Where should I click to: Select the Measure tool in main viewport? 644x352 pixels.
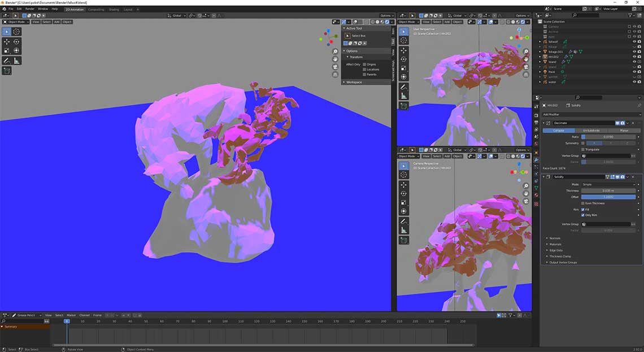pyautogui.click(x=16, y=60)
